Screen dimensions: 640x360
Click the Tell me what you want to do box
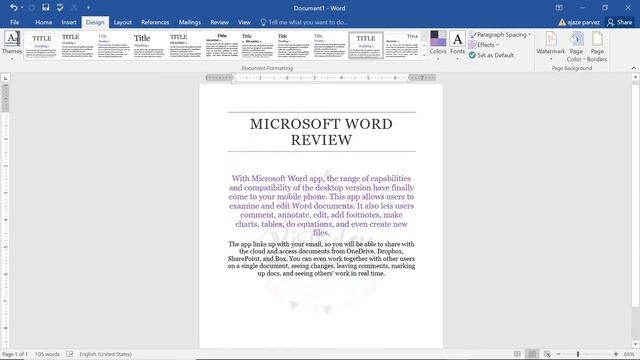(x=304, y=22)
